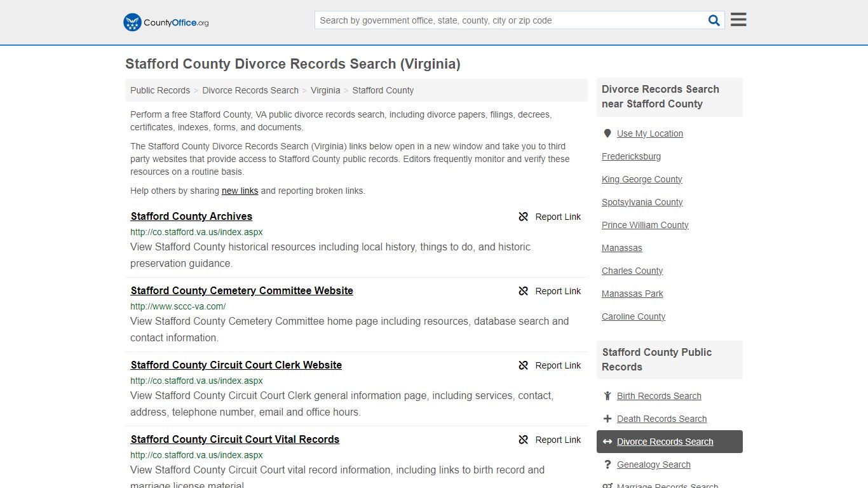Open Death Records Search

tap(661, 419)
